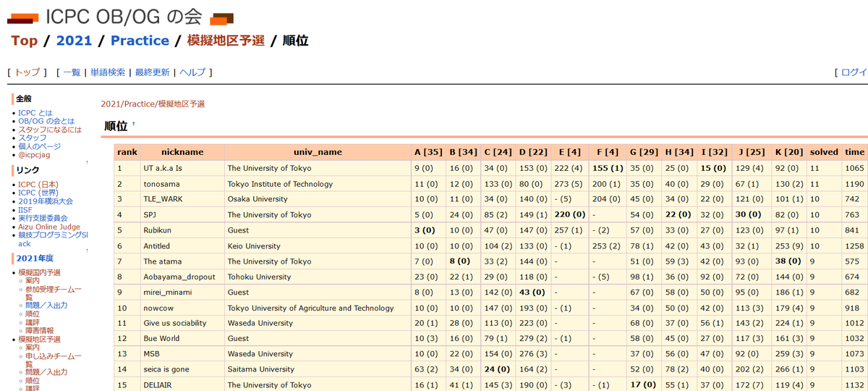Click the up-arrow above 2021年度 section
Viewport: 868px width, 391px height.
88,251
